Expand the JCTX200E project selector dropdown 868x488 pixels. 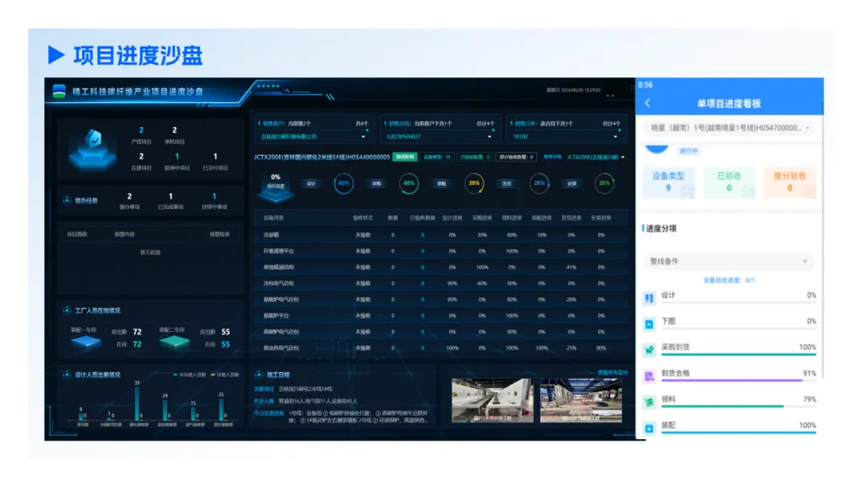coord(596,158)
